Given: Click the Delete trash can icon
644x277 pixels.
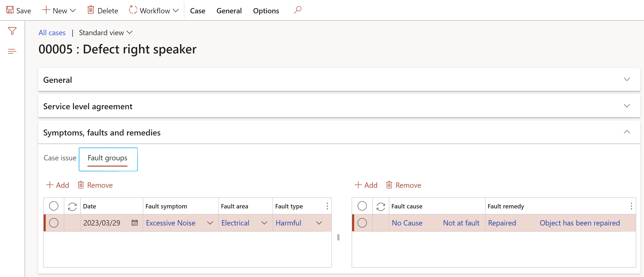Looking at the screenshot, I should [90, 10].
